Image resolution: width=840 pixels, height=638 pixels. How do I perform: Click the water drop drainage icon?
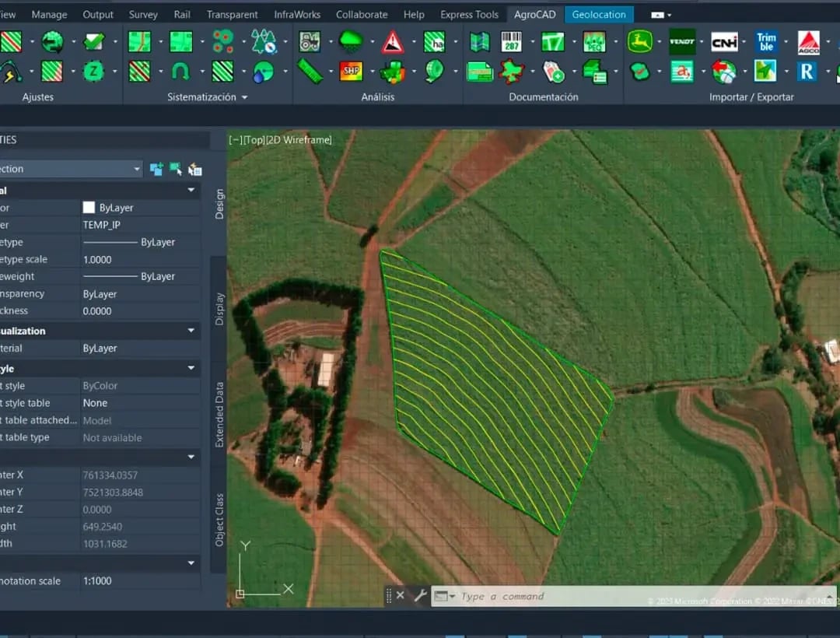click(263, 72)
